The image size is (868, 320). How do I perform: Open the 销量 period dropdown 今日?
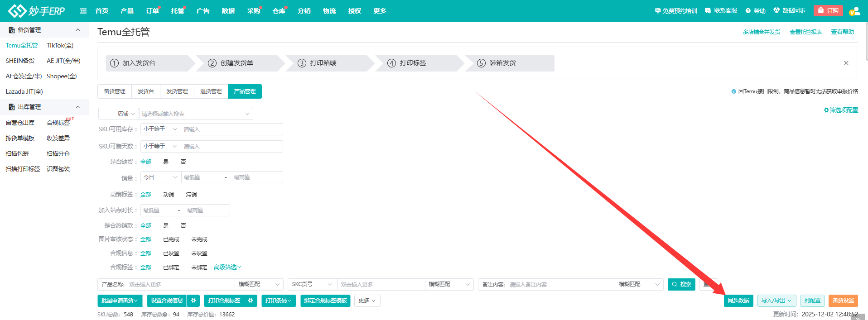pyautogui.click(x=160, y=177)
